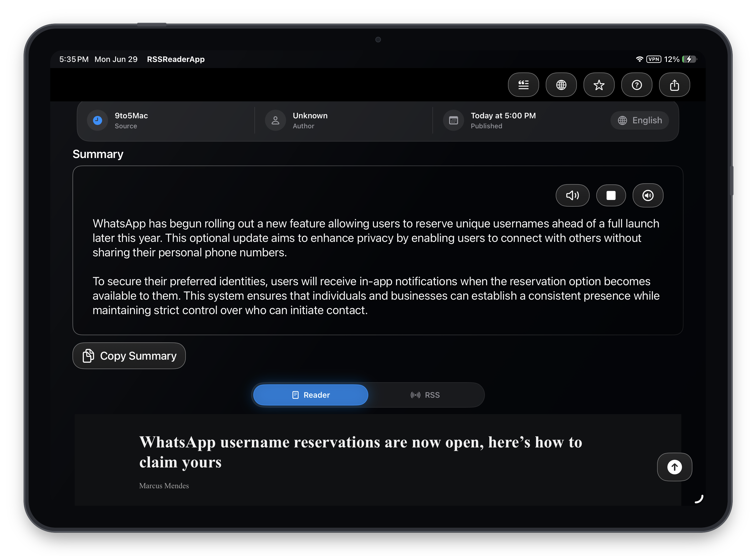Click the WhatsApp username reservations article title

(x=361, y=452)
